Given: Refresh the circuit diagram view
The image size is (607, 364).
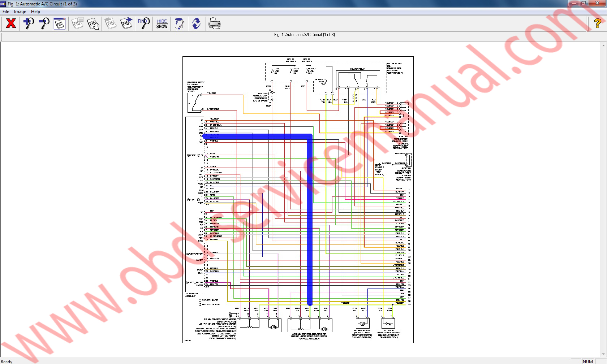Looking at the screenshot, I should (196, 23).
